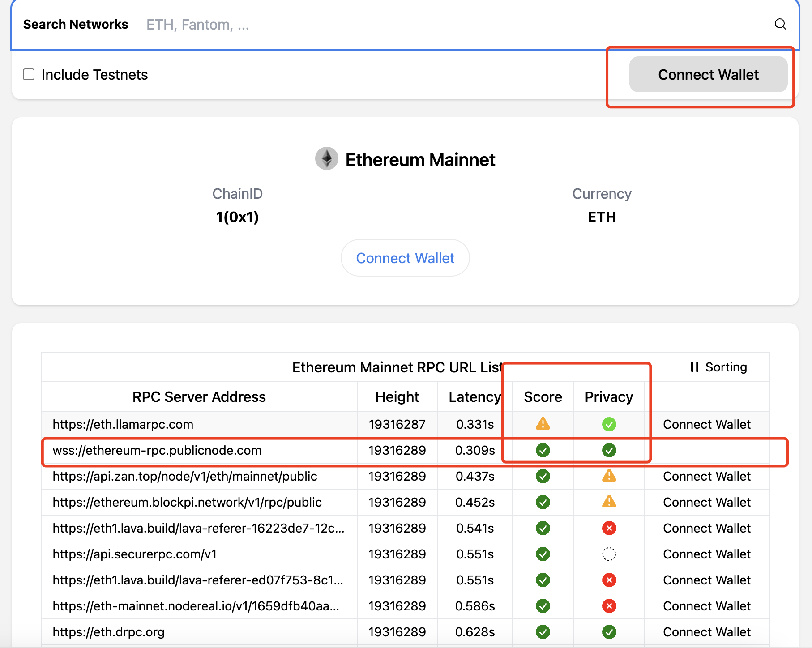Click score check icon for publicnode row
This screenshot has height=648, width=812.
click(543, 450)
